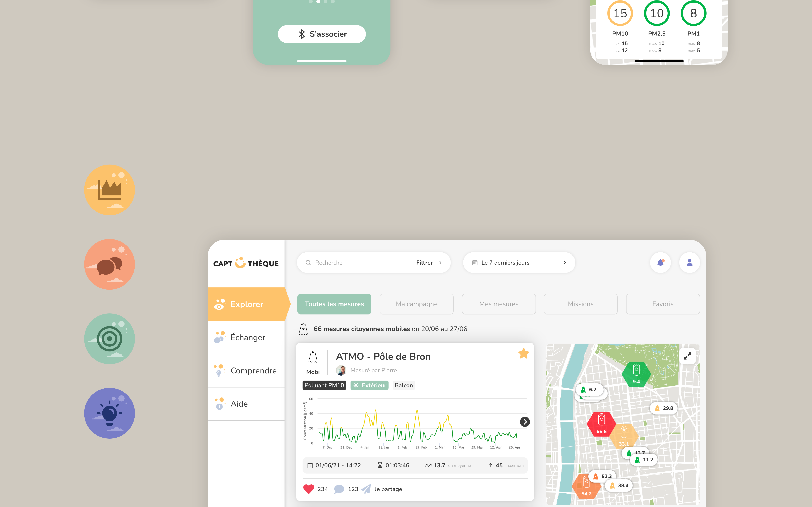
Task: Open user profile icon
Action: click(689, 263)
